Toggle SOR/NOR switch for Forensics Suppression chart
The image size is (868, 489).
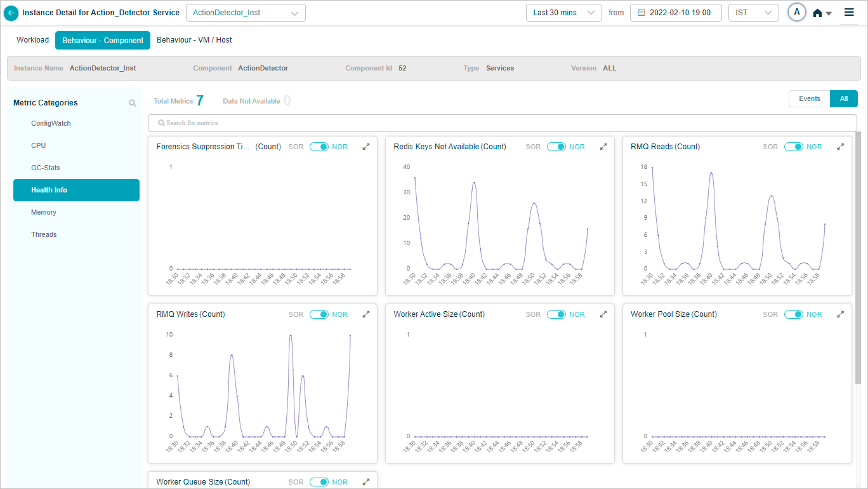coord(319,147)
